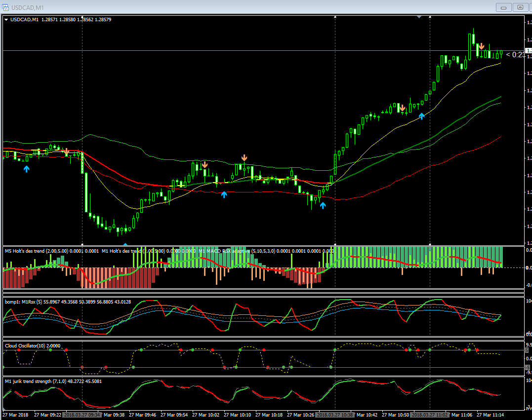532x420 pixels.
Task: Click the 'Cloud Oscillator(10) 2.0000' label
Action: (x=33, y=346)
